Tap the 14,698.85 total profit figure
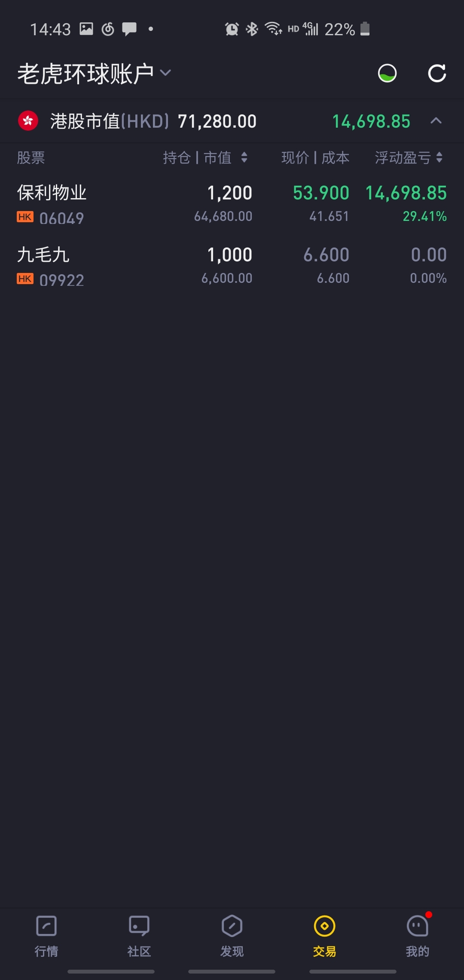Screen dimensions: 464x980 [371, 121]
